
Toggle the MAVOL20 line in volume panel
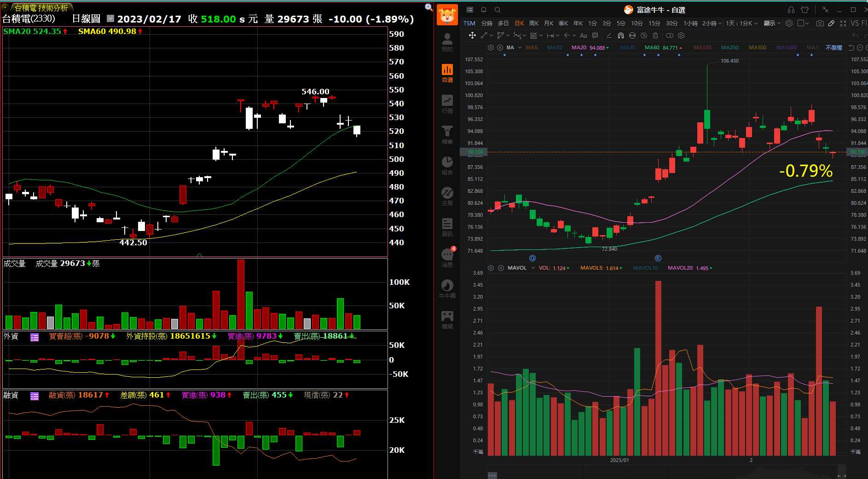[x=690, y=268]
